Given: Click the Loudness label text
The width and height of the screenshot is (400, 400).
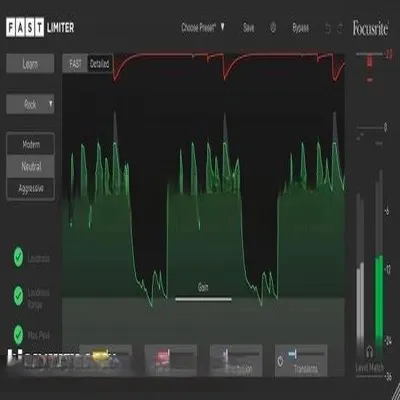Looking at the screenshot, I should (39, 258).
